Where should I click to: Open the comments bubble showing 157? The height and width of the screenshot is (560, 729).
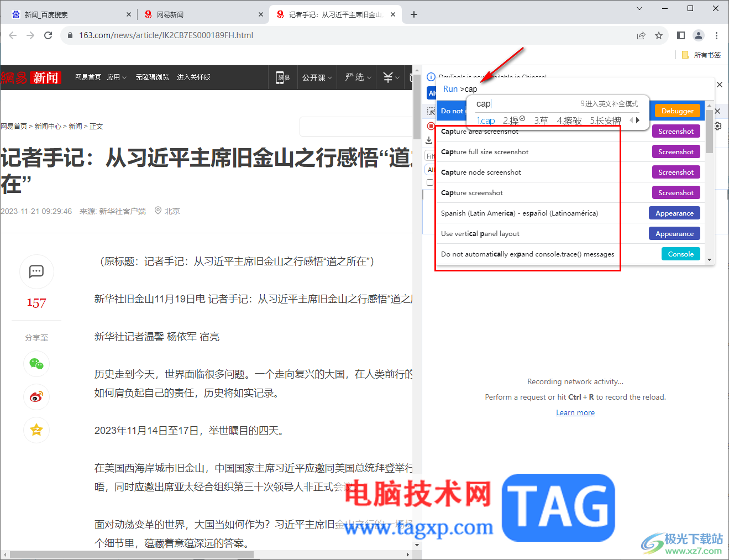[x=36, y=271]
